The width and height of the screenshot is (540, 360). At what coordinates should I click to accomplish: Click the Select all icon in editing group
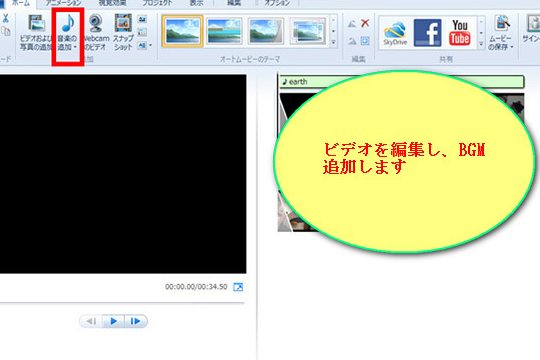pos(365,41)
